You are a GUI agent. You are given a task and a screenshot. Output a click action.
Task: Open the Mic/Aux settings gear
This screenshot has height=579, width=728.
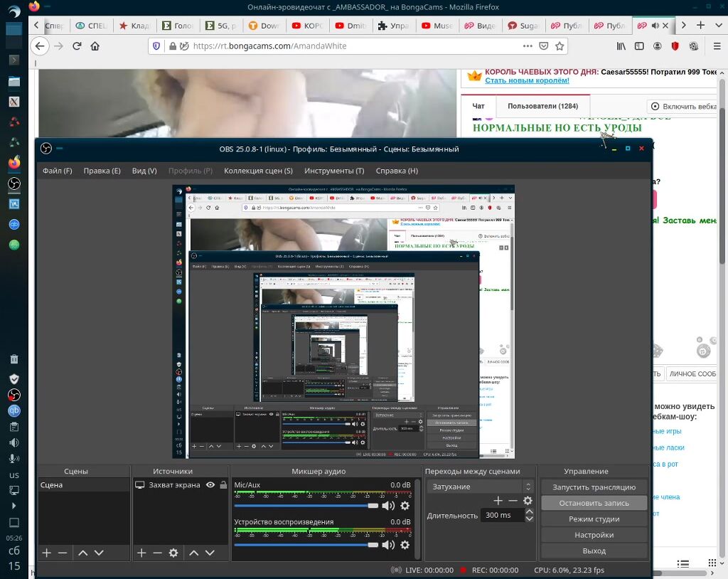coord(405,506)
